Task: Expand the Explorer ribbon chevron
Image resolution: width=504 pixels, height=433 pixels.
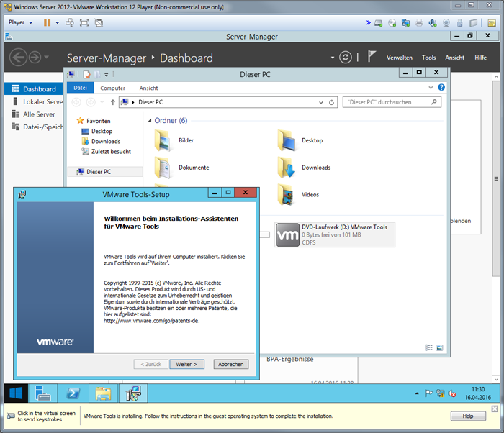Action: coord(431,87)
